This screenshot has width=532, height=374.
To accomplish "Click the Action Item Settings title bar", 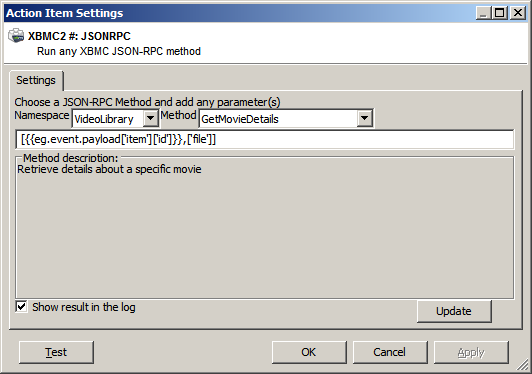I will coord(238,13).
